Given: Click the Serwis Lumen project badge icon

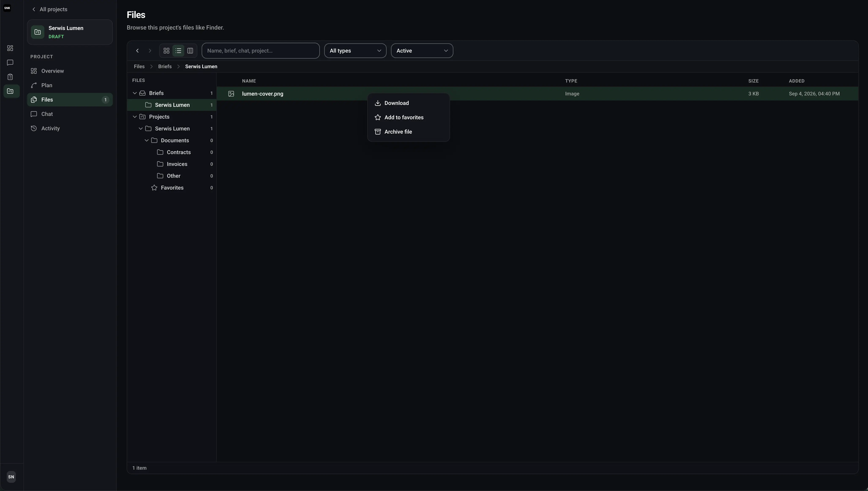Looking at the screenshot, I should click(37, 32).
